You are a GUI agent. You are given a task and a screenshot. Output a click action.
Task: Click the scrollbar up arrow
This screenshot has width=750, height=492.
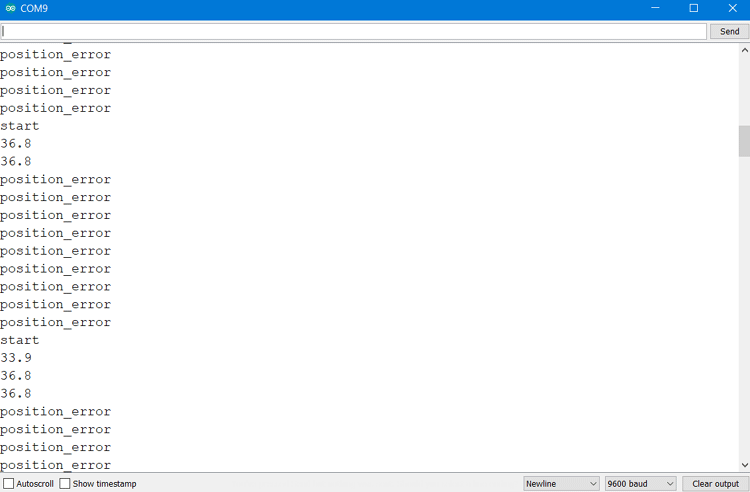point(744,50)
